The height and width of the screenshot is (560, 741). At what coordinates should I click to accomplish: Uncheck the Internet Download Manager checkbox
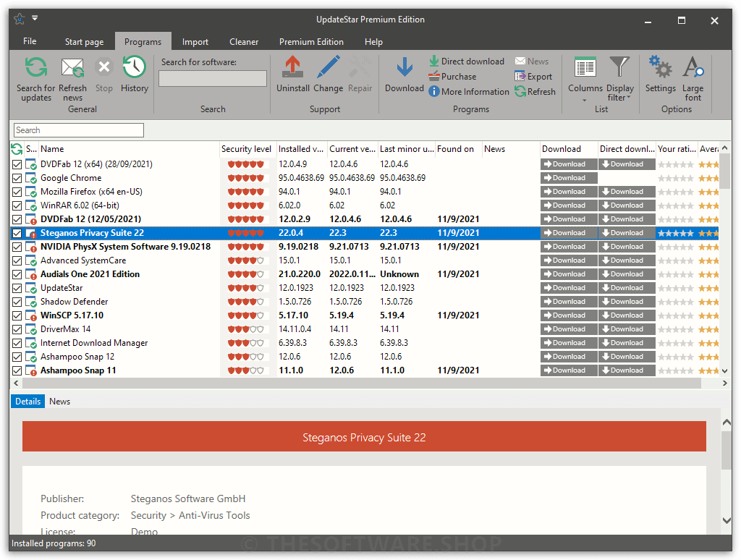coord(17,343)
